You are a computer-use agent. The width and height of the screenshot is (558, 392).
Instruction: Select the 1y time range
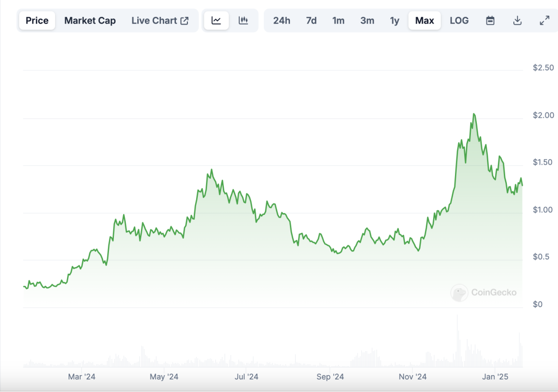[395, 21]
